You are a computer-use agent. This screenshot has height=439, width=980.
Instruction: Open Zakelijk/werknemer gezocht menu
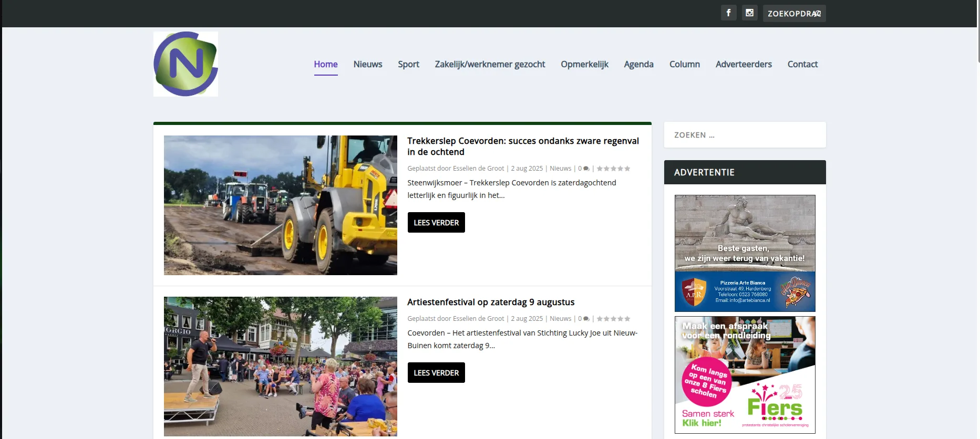(490, 64)
